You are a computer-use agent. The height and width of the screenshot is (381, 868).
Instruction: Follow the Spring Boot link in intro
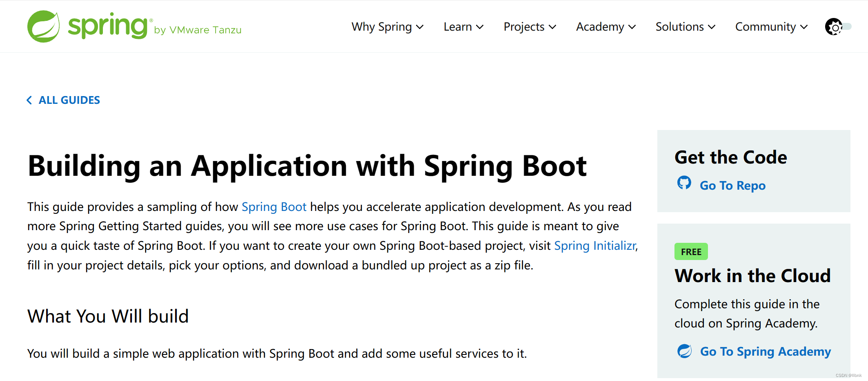click(x=274, y=207)
